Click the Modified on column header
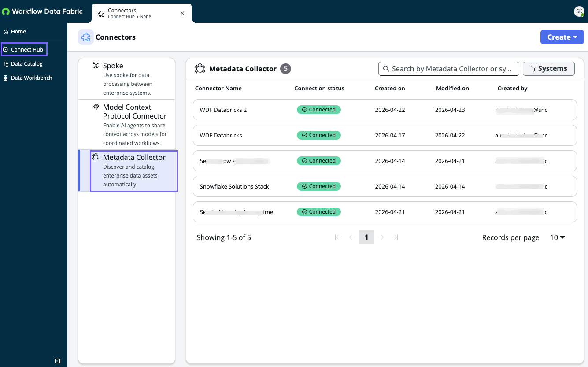 (452, 89)
